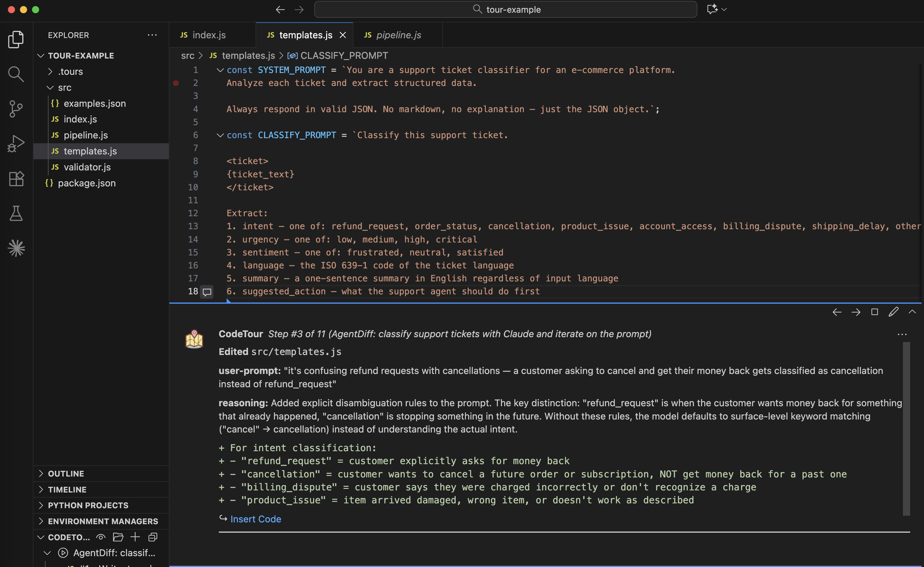Open the Copilot dropdown chevron in title bar
The height and width of the screenshot is (567, 924).
tap(724, 9)
